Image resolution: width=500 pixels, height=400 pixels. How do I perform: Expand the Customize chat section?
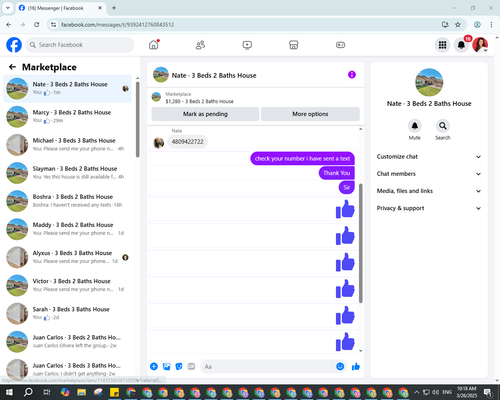pyautogui.click(x=429, y=157)
